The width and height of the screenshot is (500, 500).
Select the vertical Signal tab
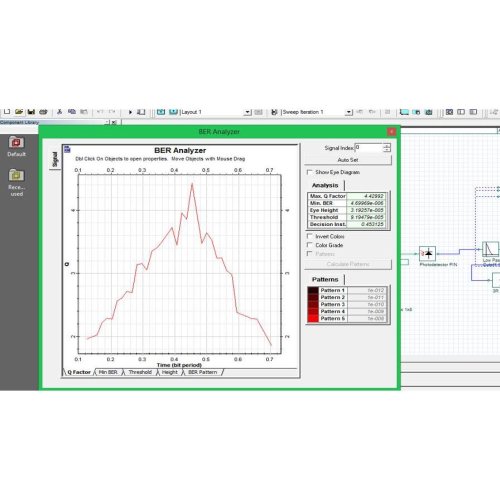click(55, 159)
